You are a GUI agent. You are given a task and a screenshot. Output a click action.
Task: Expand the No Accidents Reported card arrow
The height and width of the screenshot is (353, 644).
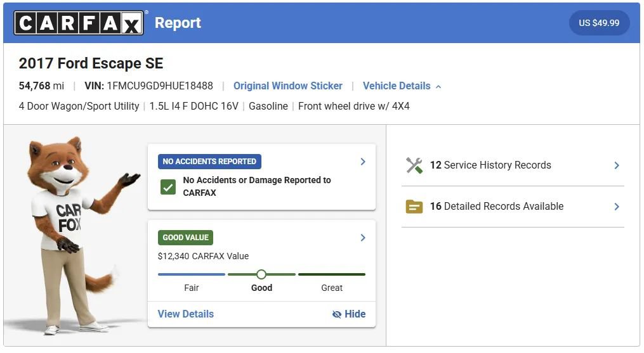click(x=363, y=162)
